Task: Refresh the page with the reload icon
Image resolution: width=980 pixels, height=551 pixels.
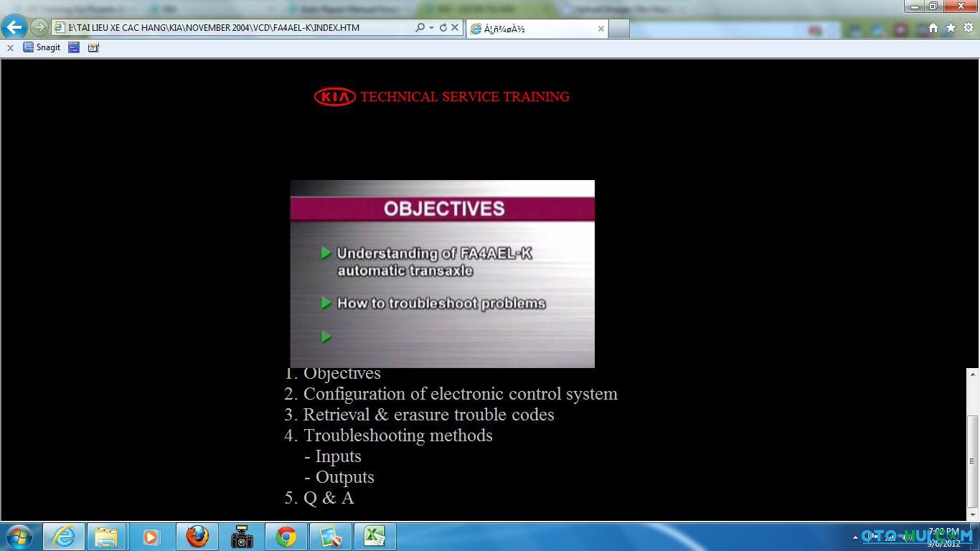Action: coord(443,27)
